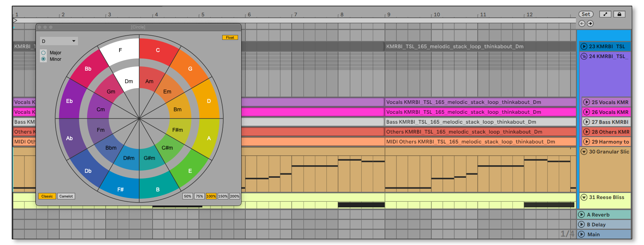The image size is (644, 245).
Task: Switch to the Classic view
Action: pos(47,196)
